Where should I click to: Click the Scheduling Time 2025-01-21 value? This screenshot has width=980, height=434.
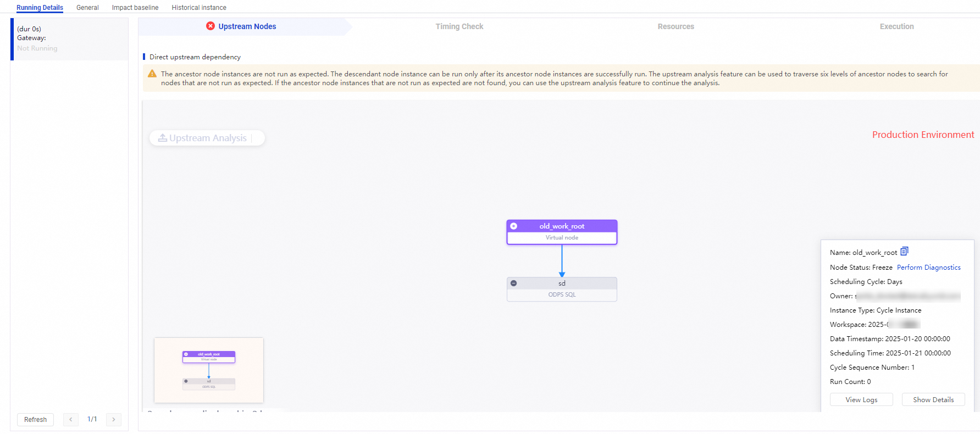[x=918, y=353]
